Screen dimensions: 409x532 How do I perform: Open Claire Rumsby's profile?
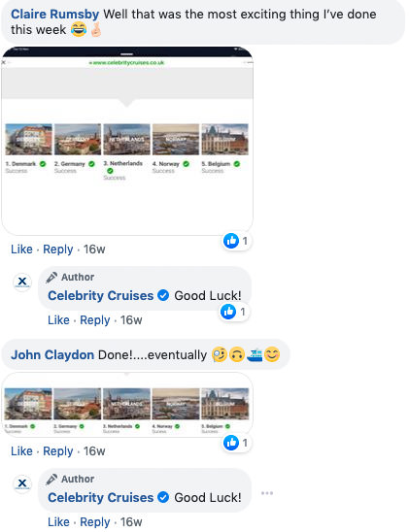(55, 15)
